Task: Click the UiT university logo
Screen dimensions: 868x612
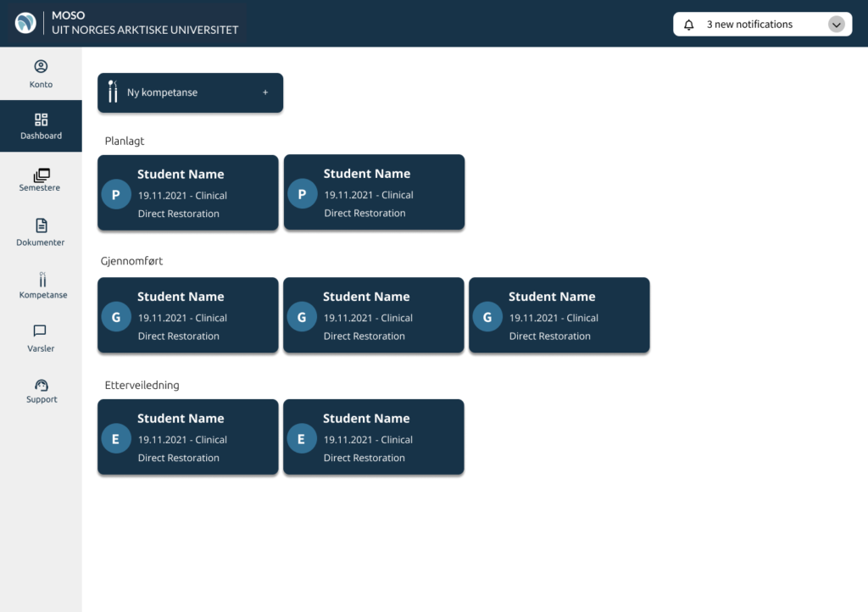Action: coord(25,23)
